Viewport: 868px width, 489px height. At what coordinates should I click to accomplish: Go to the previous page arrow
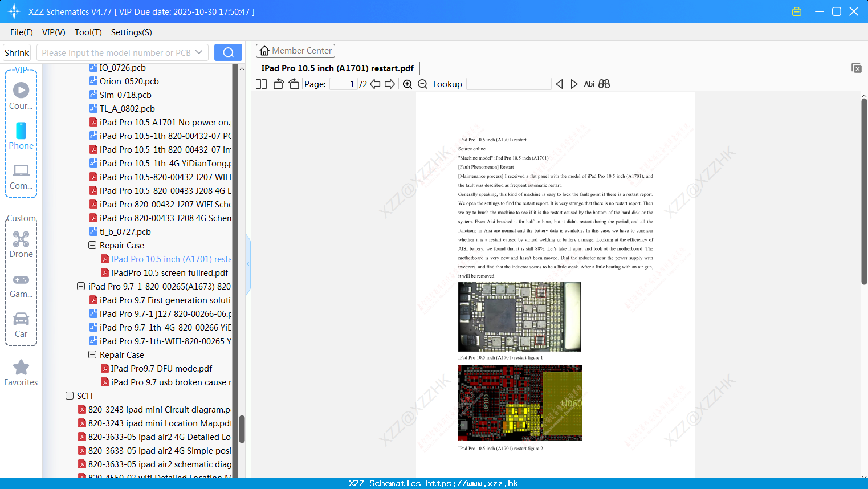pos(375,84)
